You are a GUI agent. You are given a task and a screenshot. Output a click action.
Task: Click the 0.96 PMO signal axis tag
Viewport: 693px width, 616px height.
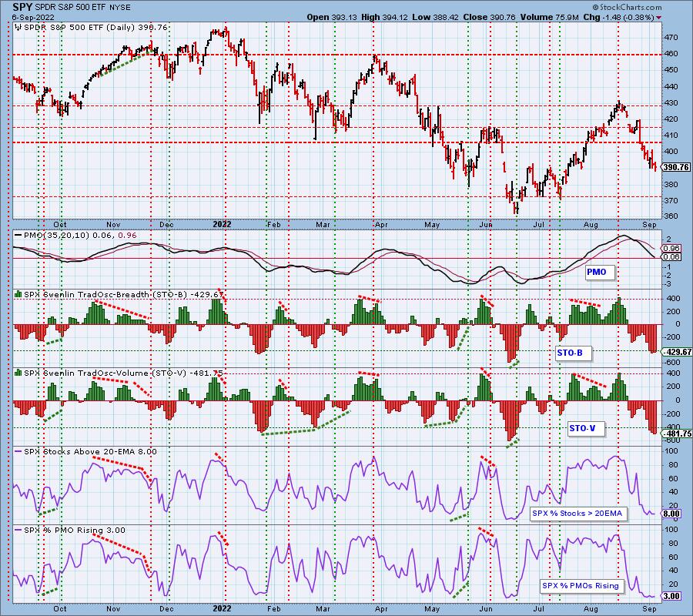click(x=671, y=249)
